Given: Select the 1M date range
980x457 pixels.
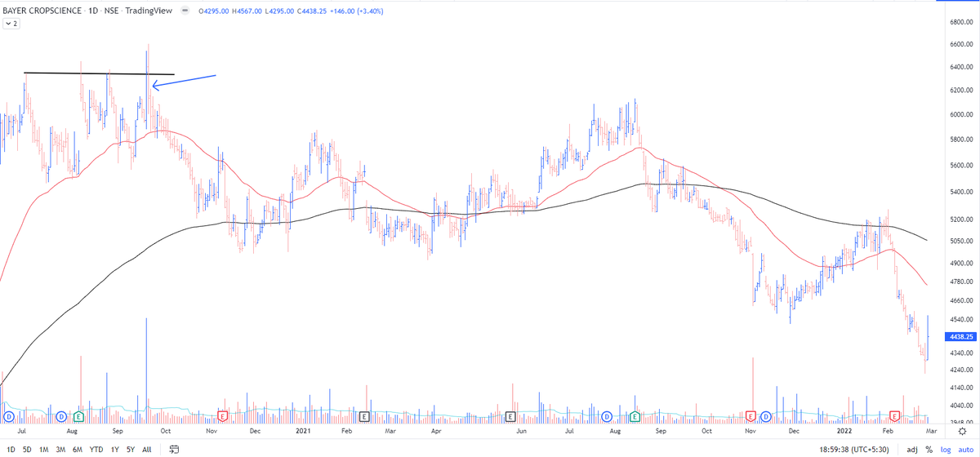Looking at the screenshot, I should [x=44, y=449].
